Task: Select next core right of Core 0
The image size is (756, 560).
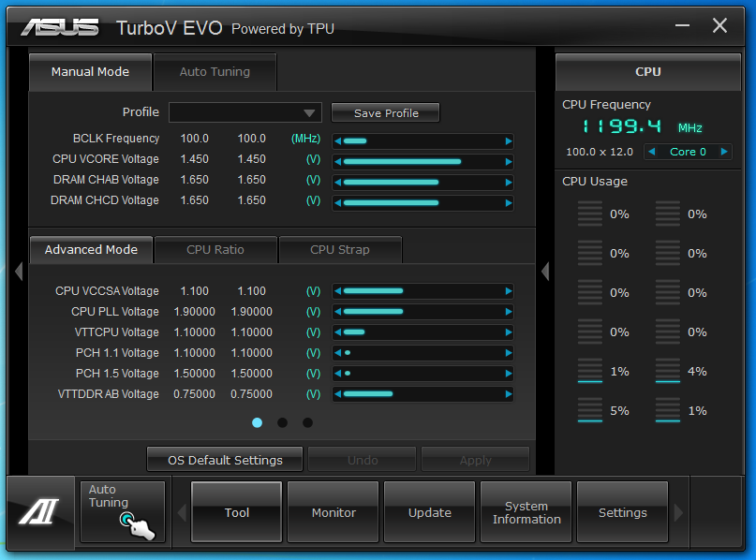Action: click(724, 152)
